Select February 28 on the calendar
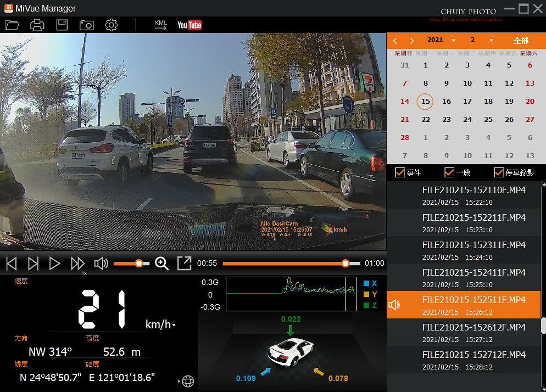 point(405,137)
